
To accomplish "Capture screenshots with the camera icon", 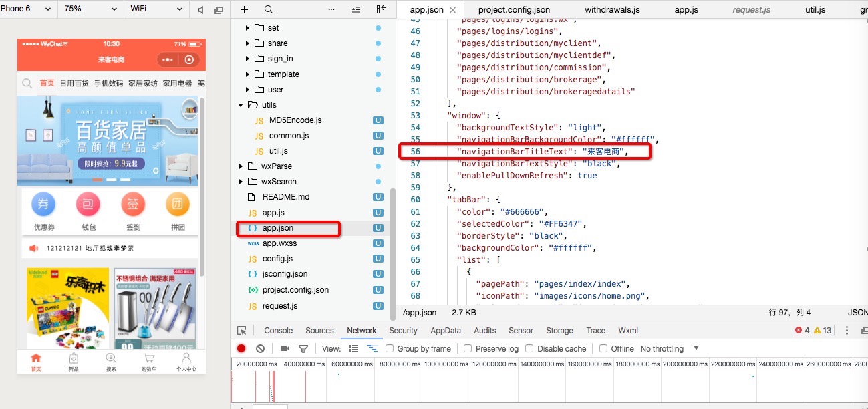I will pyautogui.click(x=285, y=348).
